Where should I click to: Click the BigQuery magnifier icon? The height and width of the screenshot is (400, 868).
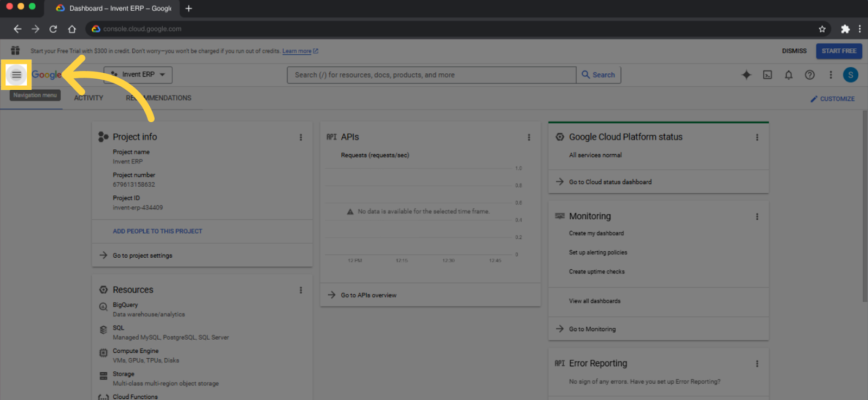pos(103,307)
